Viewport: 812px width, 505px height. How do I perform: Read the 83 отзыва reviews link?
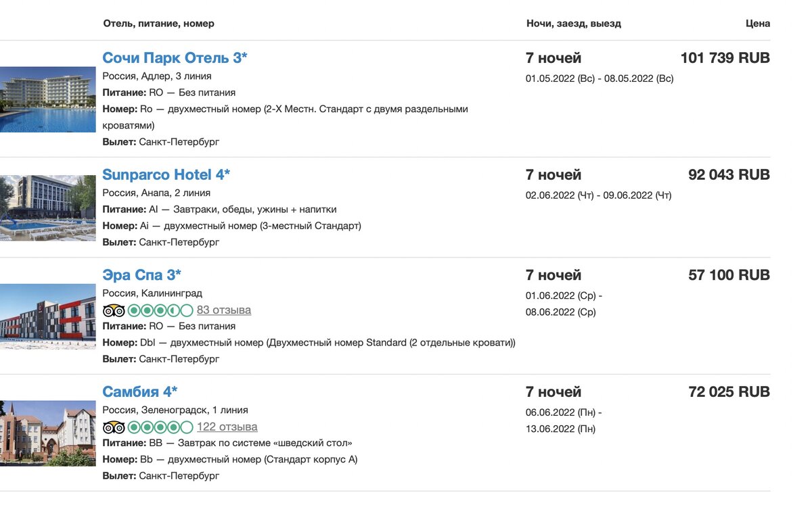224,310
